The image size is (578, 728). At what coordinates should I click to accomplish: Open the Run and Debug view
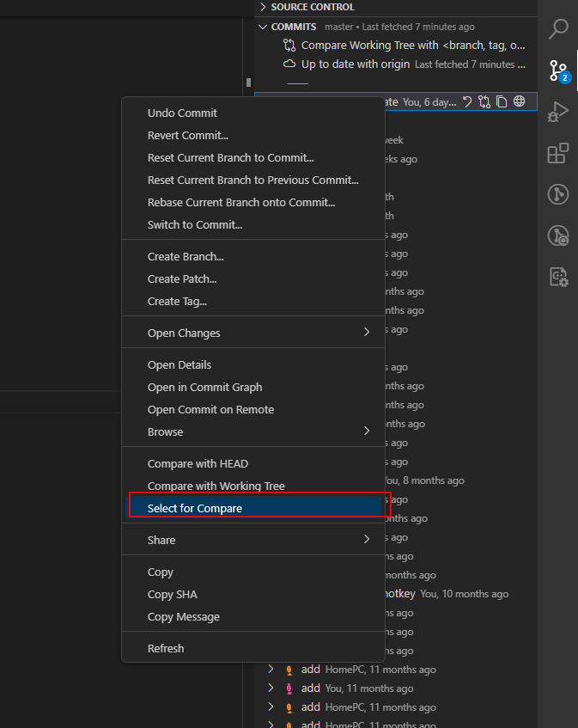557,112
